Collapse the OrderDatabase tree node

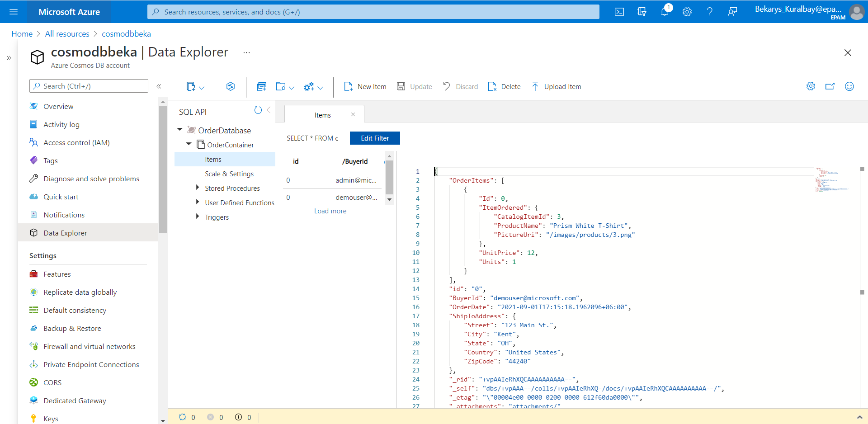pos(179,130)
